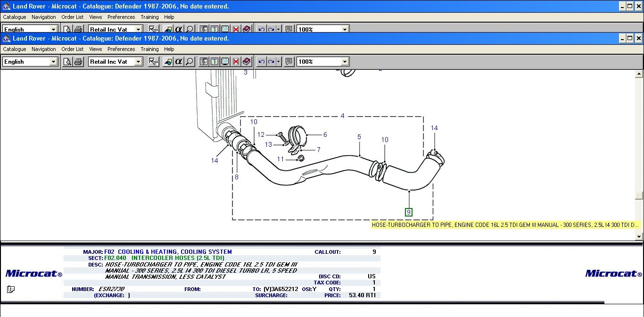Click part number ESR2730
Viewport: 644px width, 317px height.
point(111,289)
